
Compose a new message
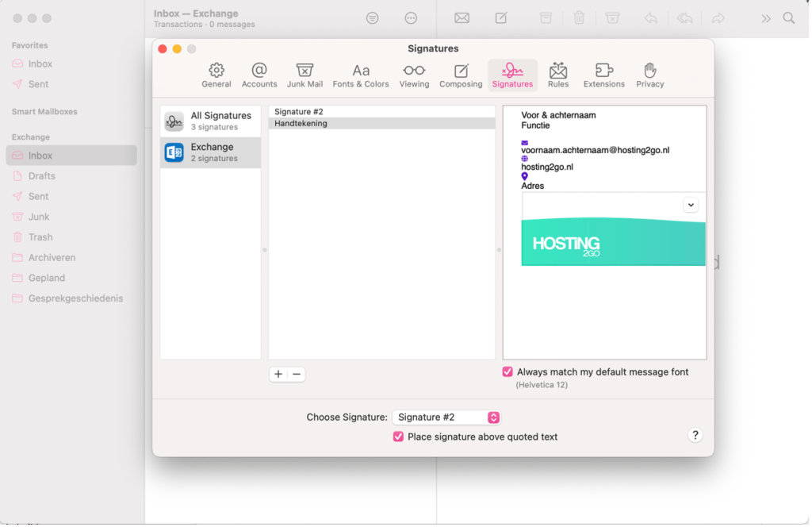501,19
